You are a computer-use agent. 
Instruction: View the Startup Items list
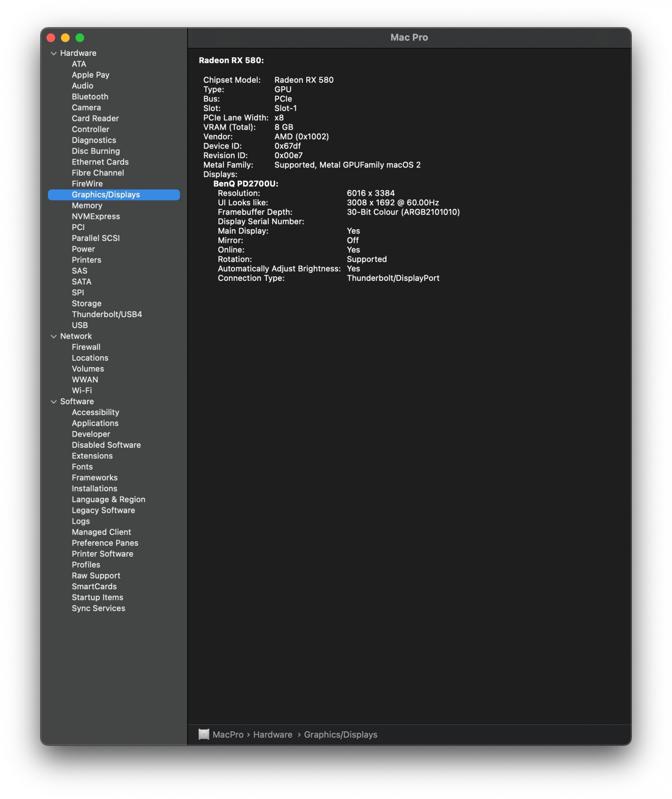click(x=97, y=597)
